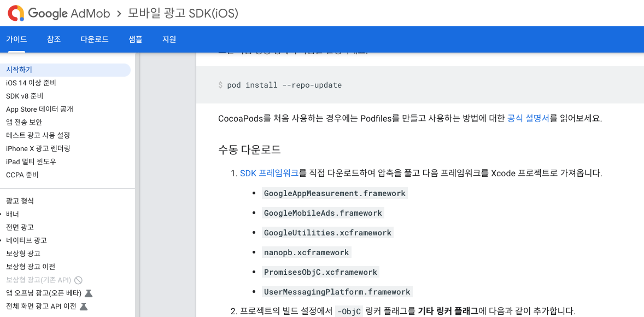Image resolution: width=644 pixels, height=317 pixels.
Task: Click the bold 기타 링커 플래그 text
Action: click(x=448, y=311)
